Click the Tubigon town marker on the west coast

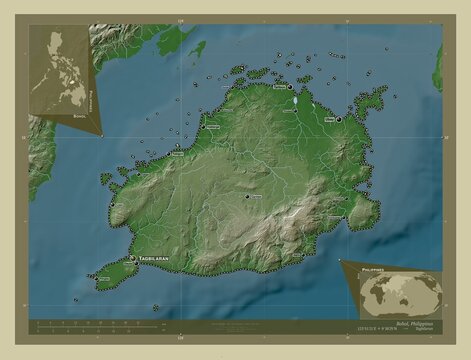point(169,154)
